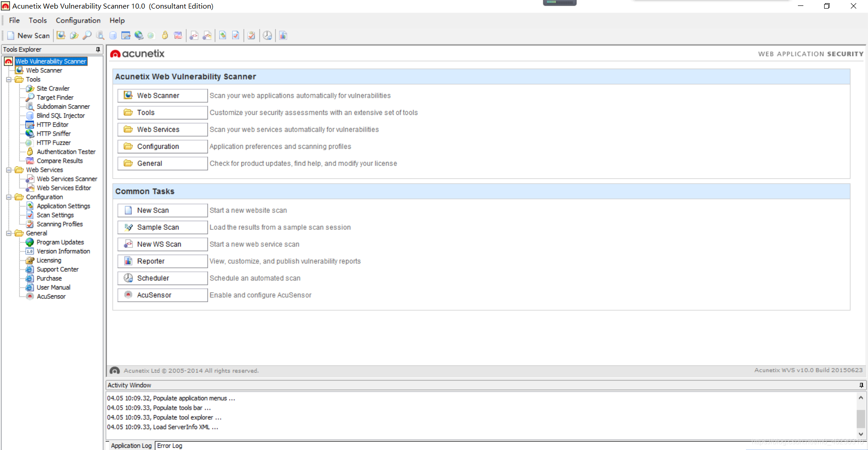The image size is (868, 450).
Task: Switch to the Error Log tab
Action: point(170,445)
